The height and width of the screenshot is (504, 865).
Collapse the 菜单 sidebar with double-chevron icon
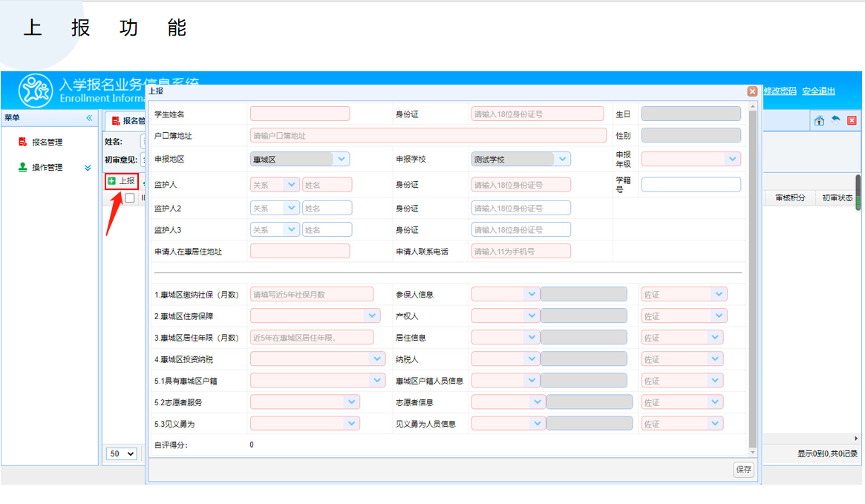click(89, 118)
